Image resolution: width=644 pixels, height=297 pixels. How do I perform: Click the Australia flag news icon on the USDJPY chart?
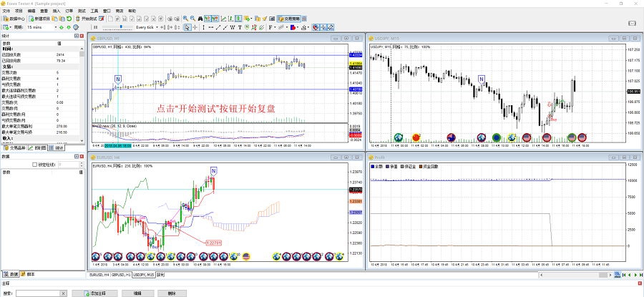452,137
